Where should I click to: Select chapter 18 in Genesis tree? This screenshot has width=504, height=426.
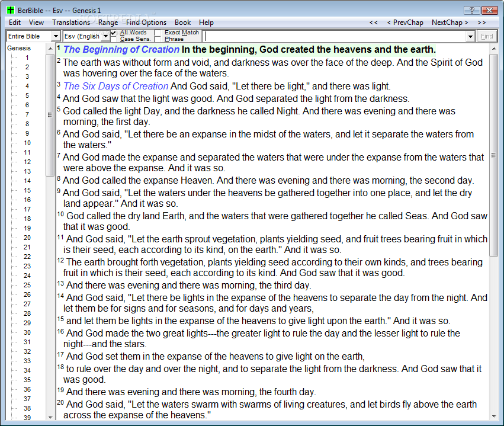pyautogui.click(x=27, y=219)
